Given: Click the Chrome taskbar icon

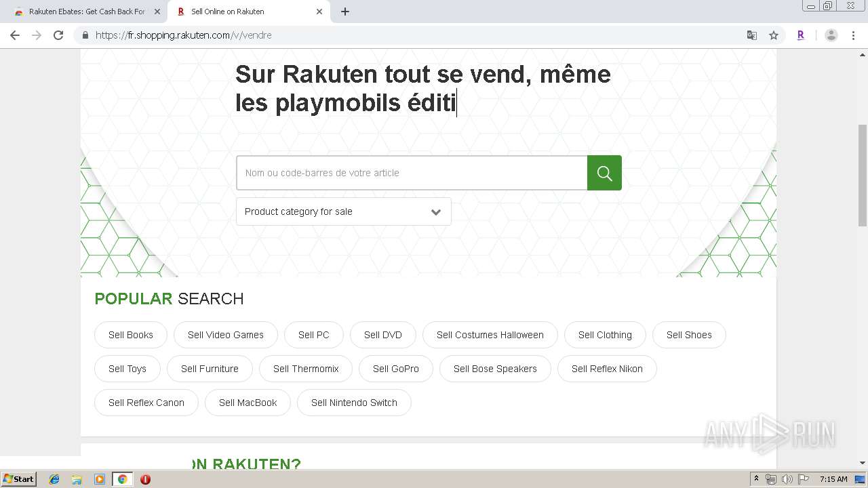Looking at the screenshot, I should point(122,479).
